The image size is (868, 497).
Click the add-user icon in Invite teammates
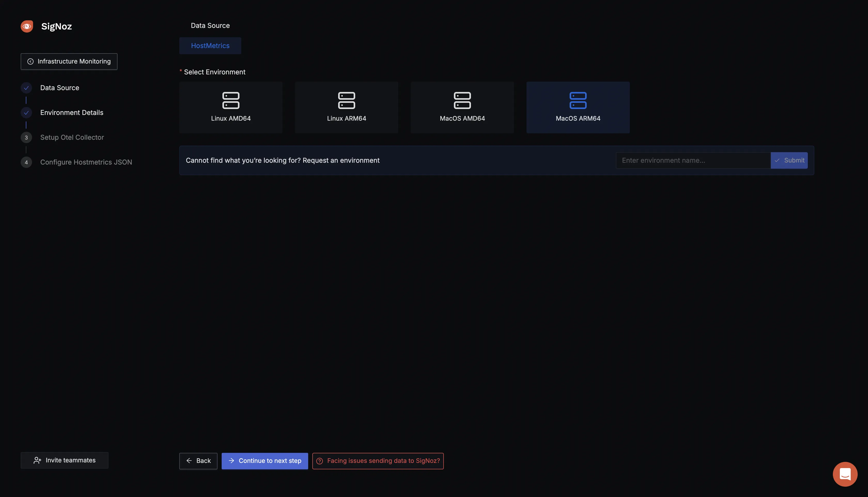37,461
